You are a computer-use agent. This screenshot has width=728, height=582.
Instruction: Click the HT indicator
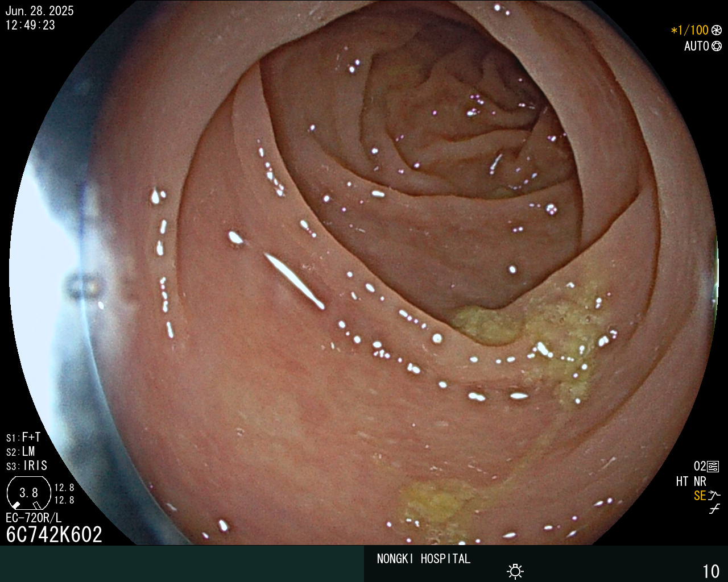coord(682,481)
